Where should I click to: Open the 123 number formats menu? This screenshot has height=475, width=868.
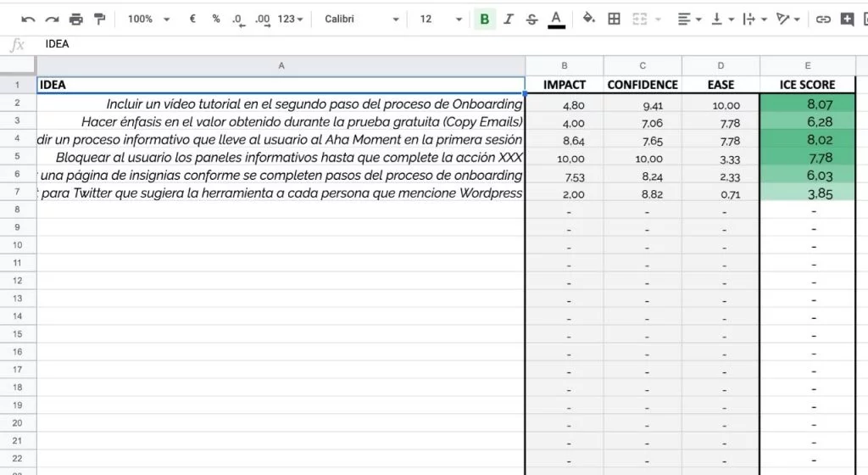coord(290,19)
